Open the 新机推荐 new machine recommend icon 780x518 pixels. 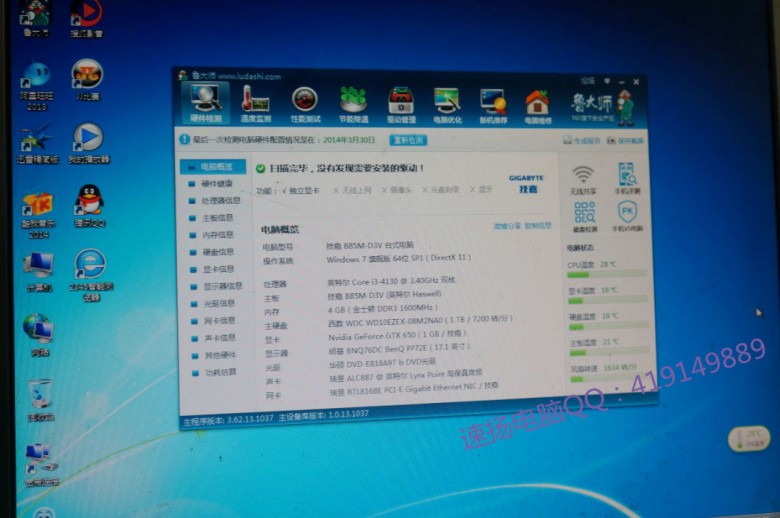pos(493,106)
